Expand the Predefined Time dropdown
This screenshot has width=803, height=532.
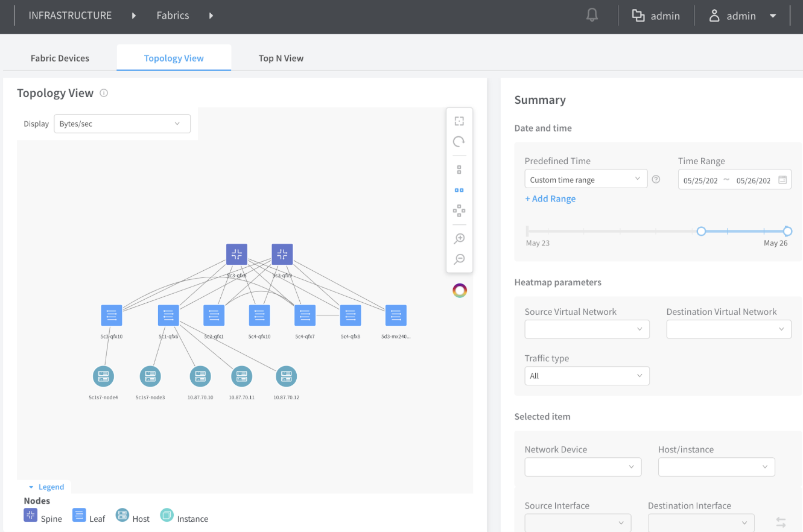click(585, 179)
